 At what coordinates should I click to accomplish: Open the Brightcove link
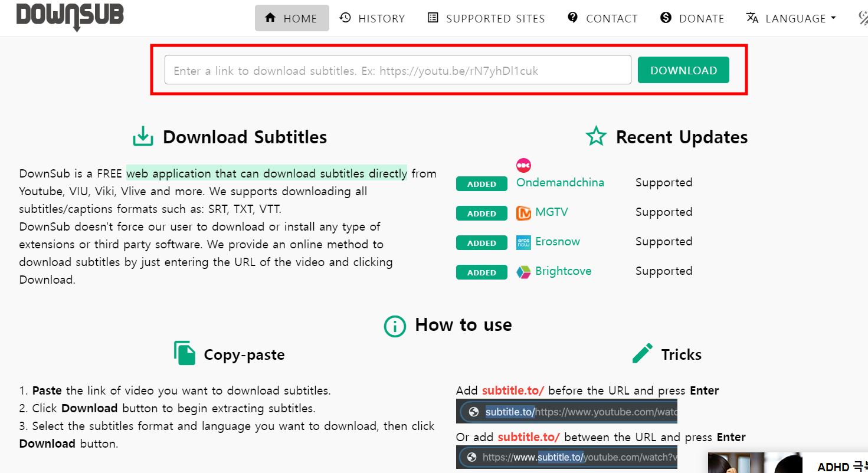[564, 271]
